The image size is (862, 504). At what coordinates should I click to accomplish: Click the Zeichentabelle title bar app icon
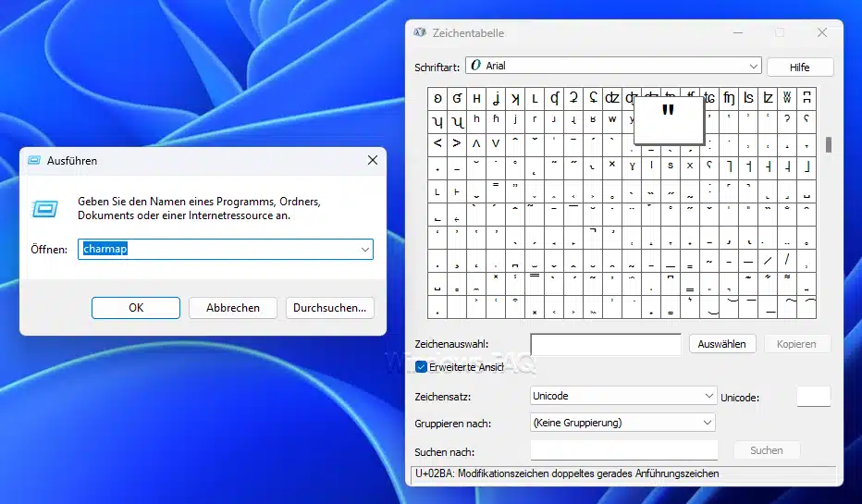(420, 32)
